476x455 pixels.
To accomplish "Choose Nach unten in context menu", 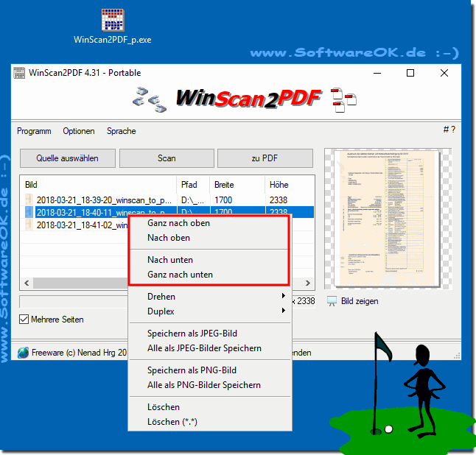I will pos(209,260).
